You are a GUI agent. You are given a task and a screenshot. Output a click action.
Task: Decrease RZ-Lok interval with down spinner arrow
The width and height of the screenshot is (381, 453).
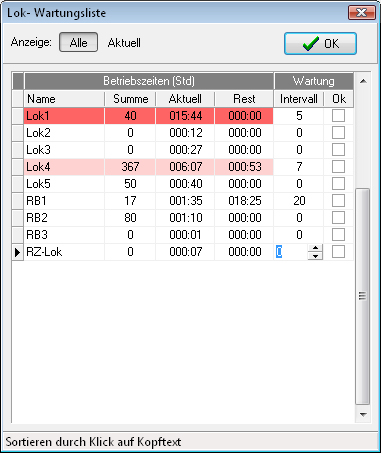(x=315, y=256)
